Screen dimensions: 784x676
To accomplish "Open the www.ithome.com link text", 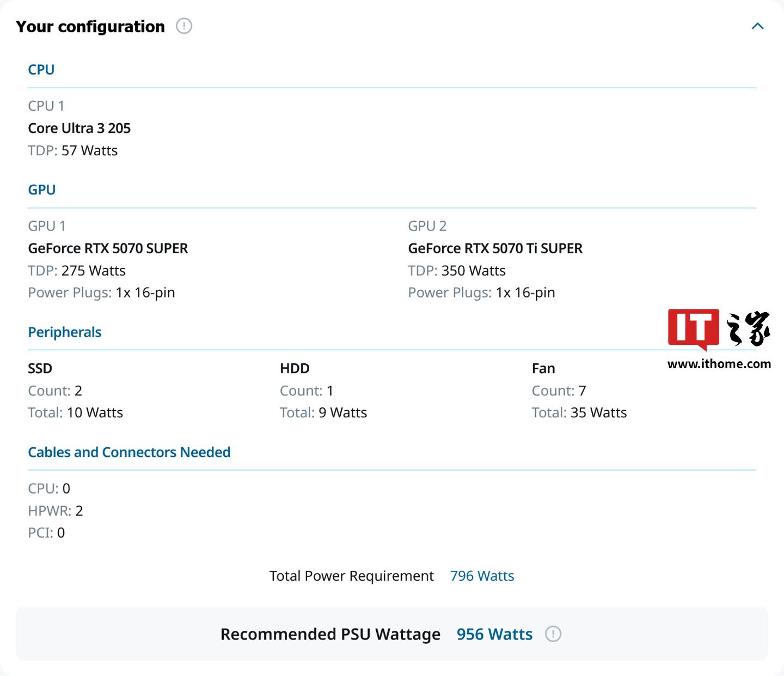I will [719, 364].
